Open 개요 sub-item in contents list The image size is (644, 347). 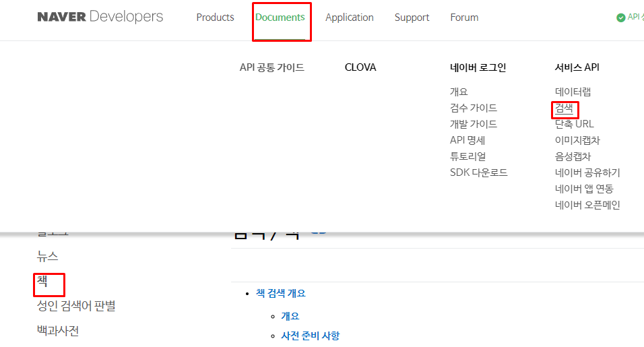click(x=290, y=316)
